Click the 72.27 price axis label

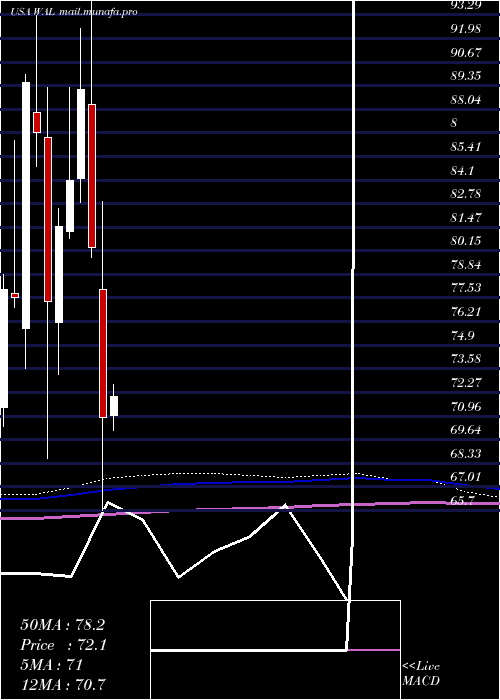[466, 382]
